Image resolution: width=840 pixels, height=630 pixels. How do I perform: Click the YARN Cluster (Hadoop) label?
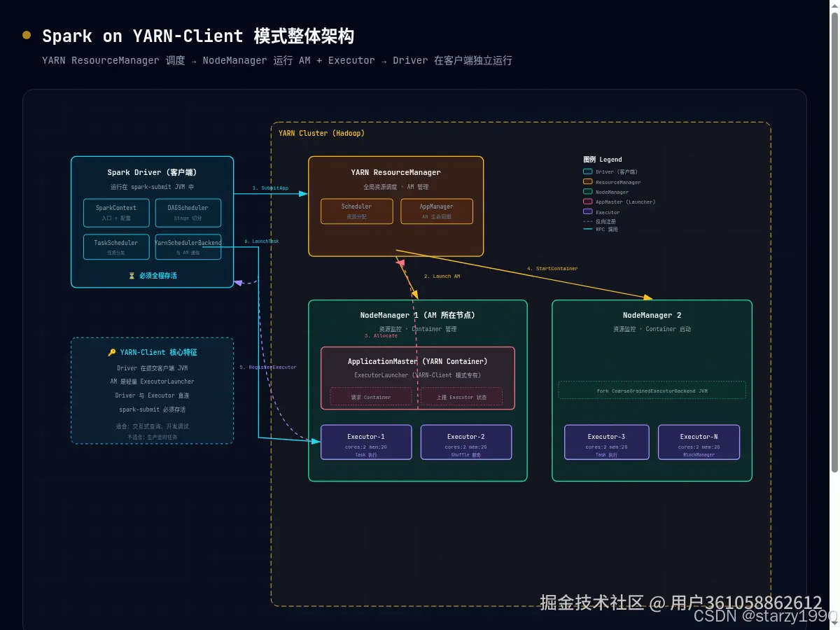[321, 133]
